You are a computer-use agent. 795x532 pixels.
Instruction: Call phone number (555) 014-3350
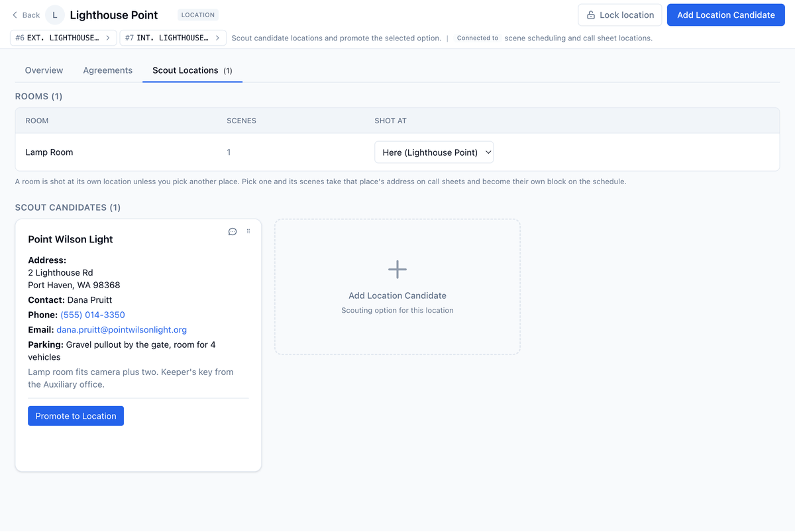[93, 315]
